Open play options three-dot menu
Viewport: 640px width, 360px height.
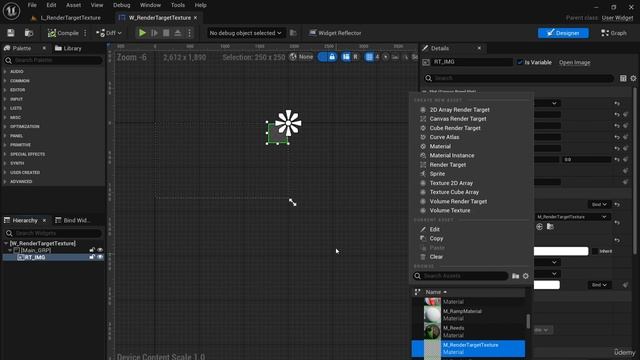(x=189, y=33)
